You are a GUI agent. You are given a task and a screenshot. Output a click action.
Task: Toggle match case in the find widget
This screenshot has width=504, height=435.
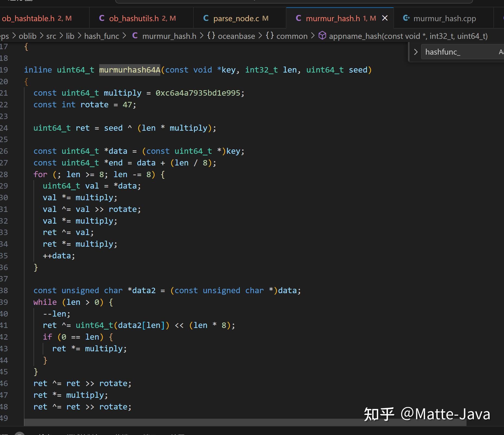click(501, 52)
